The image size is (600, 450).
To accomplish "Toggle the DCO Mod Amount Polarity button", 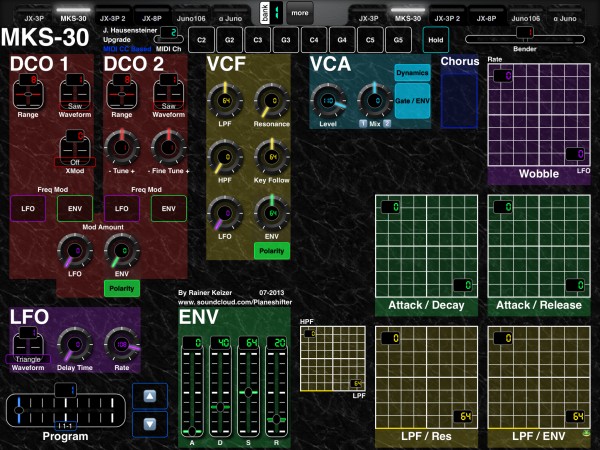I will click(122, 289).
